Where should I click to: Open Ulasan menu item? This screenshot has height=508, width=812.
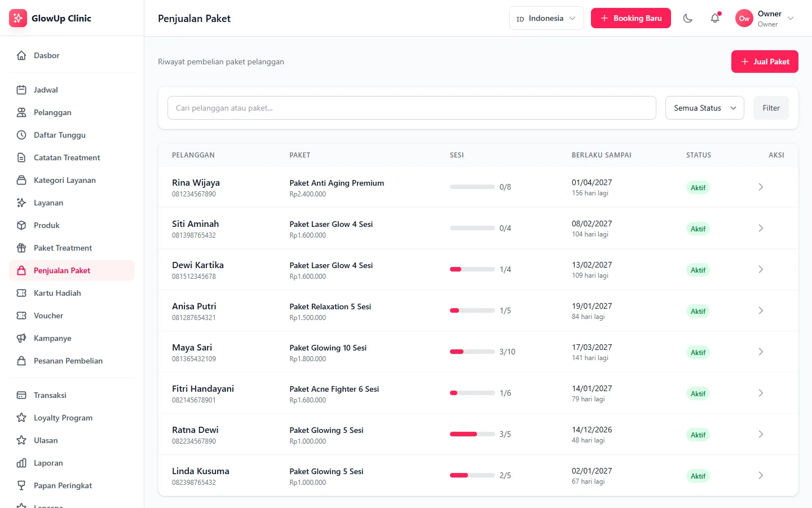[x=72, y=440]
